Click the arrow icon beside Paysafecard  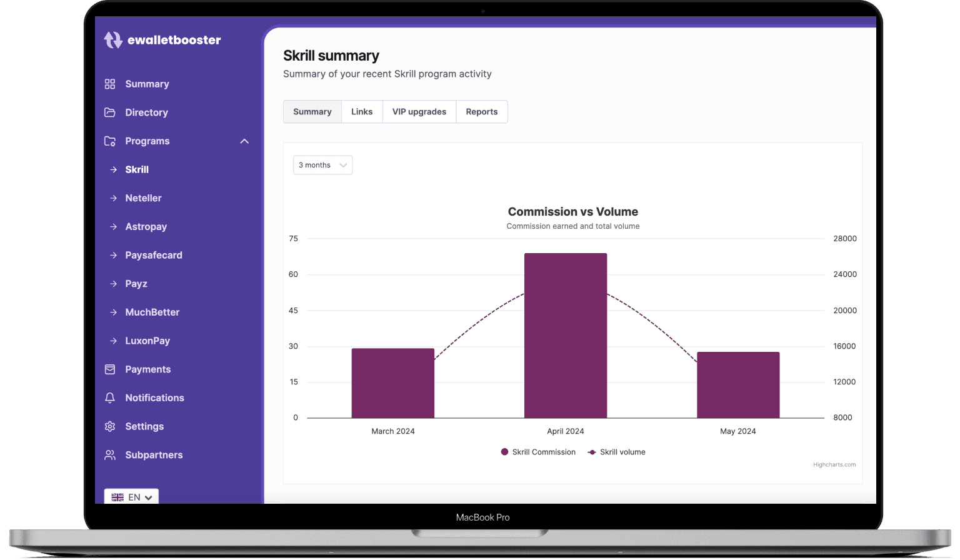coord(114,255)
